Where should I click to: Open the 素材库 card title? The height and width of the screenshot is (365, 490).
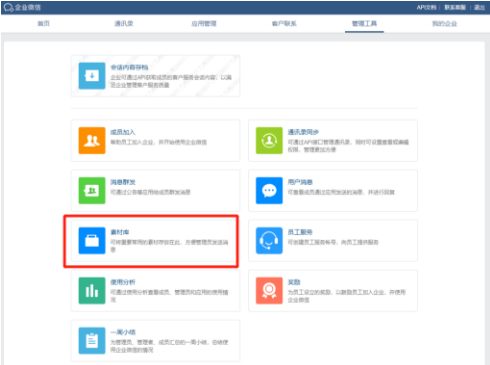tap(120, 232)
